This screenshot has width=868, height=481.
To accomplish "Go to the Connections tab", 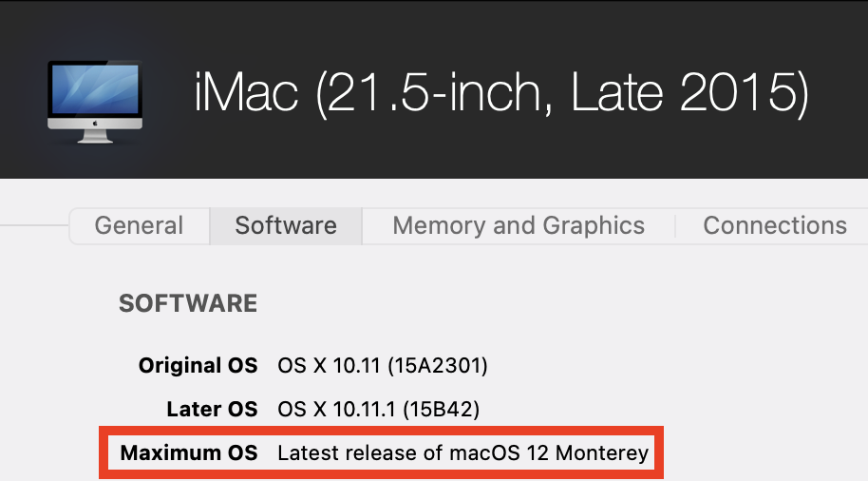I will [x=774, y=226].
